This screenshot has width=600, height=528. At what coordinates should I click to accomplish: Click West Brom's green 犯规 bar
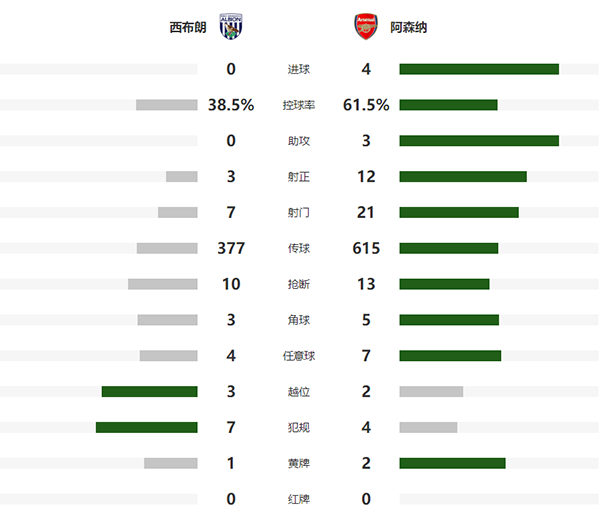(x=146, y=428)
